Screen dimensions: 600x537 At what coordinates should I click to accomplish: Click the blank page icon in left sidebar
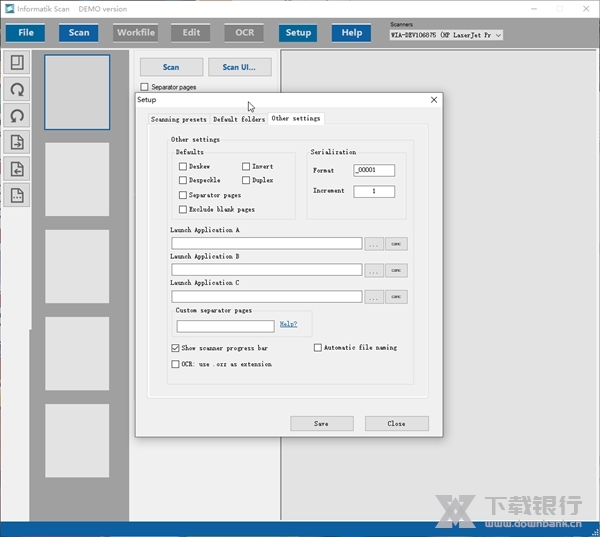[17, 63]
